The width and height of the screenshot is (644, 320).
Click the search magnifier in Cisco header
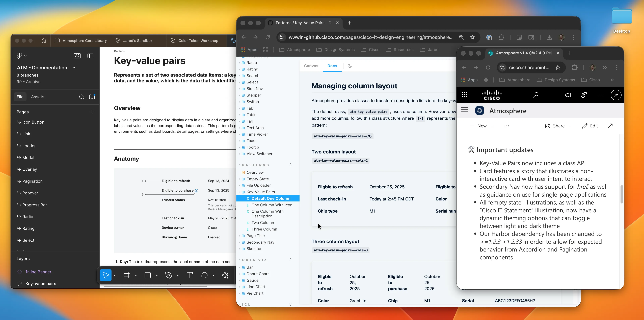(535, 95)
